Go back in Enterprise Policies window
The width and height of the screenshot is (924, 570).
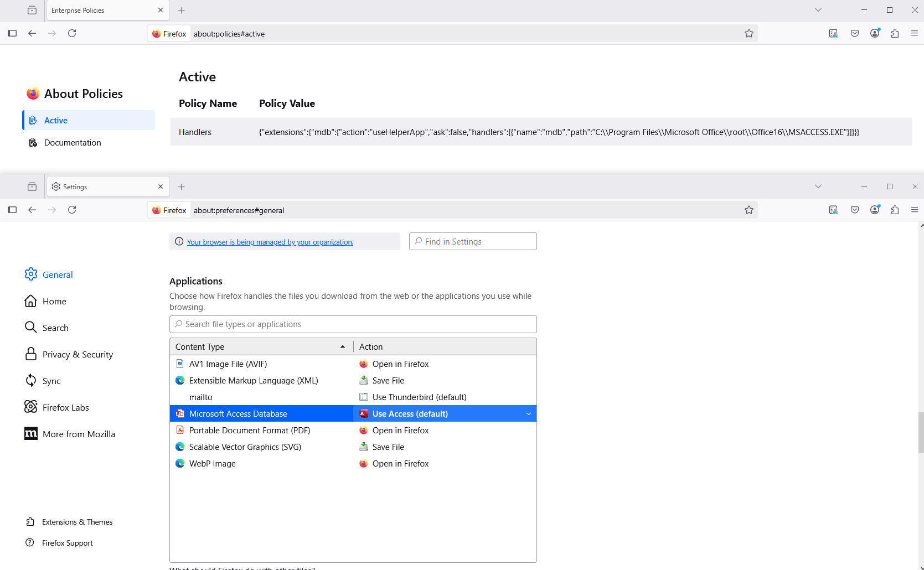tap(32, 33)
